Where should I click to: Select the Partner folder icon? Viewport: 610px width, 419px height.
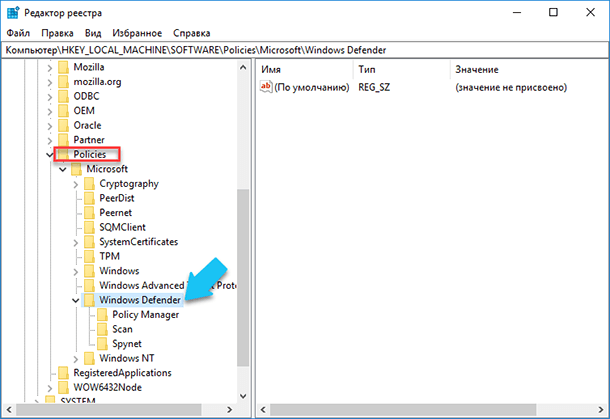(63, 140)
